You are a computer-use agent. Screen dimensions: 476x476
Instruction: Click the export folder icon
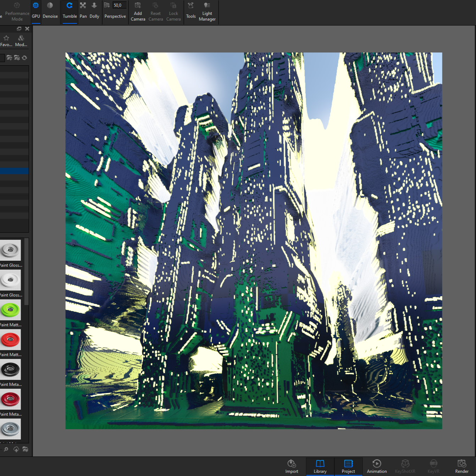(25, 449)
